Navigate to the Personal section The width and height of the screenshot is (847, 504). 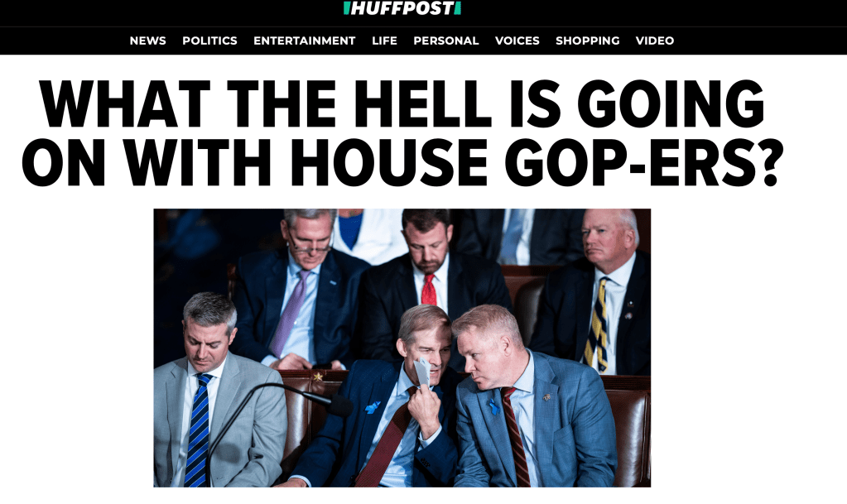click(x=445, y=41)
